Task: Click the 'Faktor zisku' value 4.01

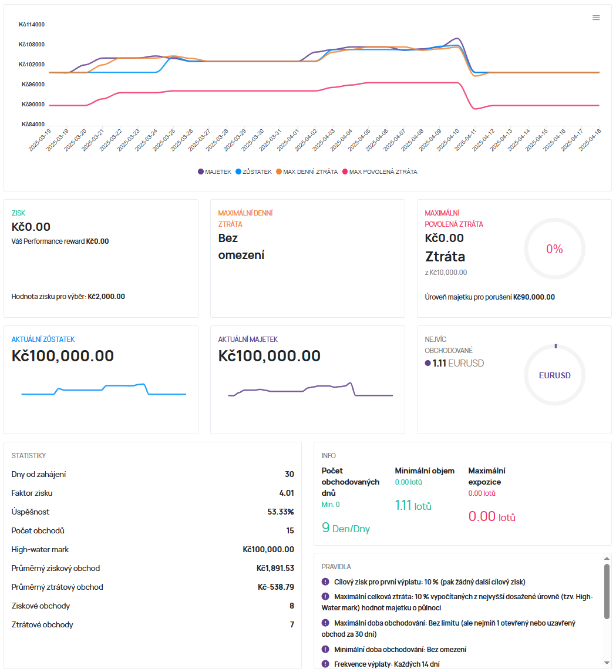Action: click(287, 493)
